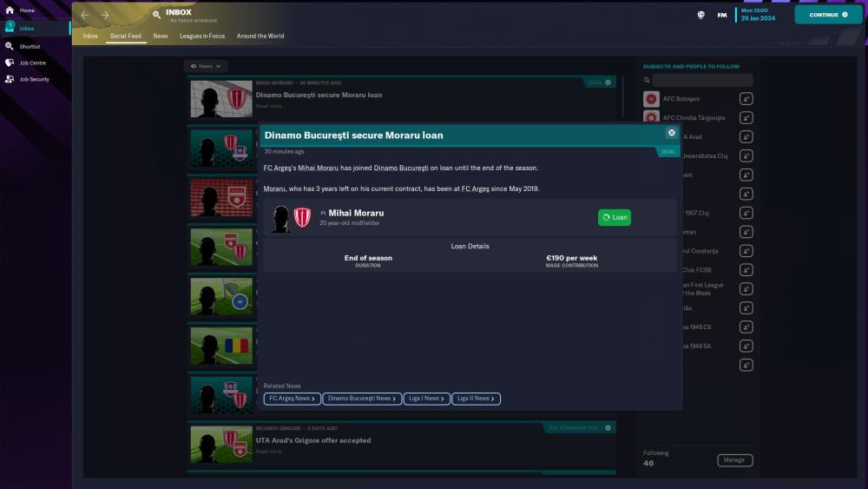
Task: Expand FC Argeș News related link
Action: [292, 399]
